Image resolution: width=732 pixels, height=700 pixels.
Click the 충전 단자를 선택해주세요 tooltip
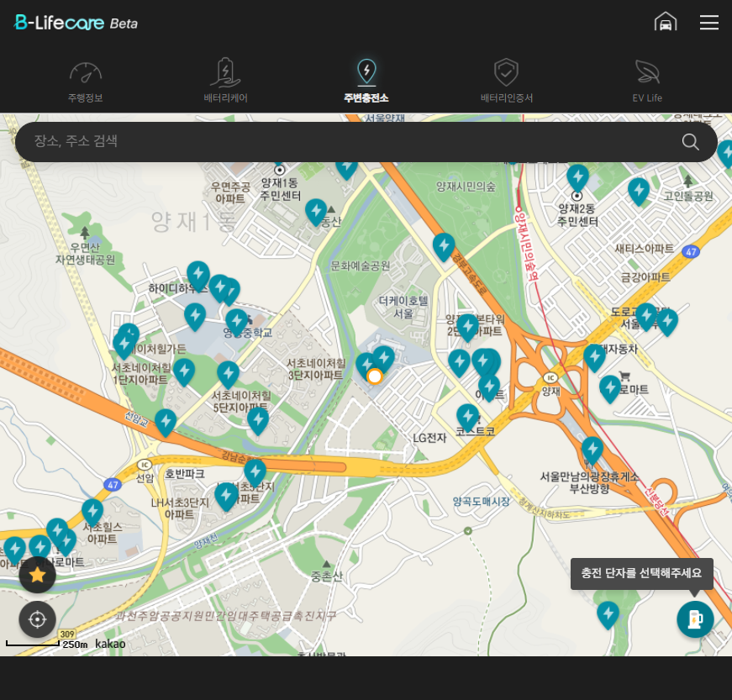click(x=641, y=573)
